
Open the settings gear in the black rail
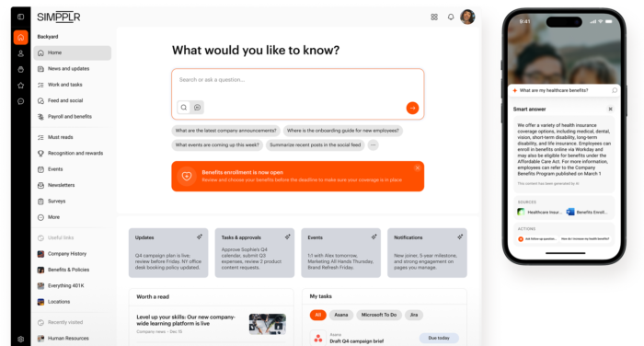[x=20, y=339]
